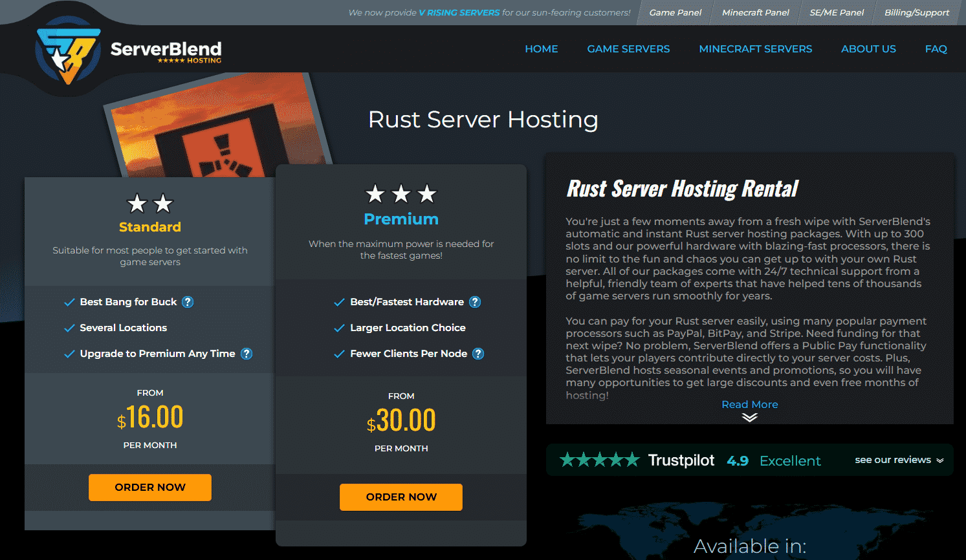Image resolution: width=966 pixels, height=560 pixels.
Task: Open the Minecraft Panel tab
Action: coord(756,12)
